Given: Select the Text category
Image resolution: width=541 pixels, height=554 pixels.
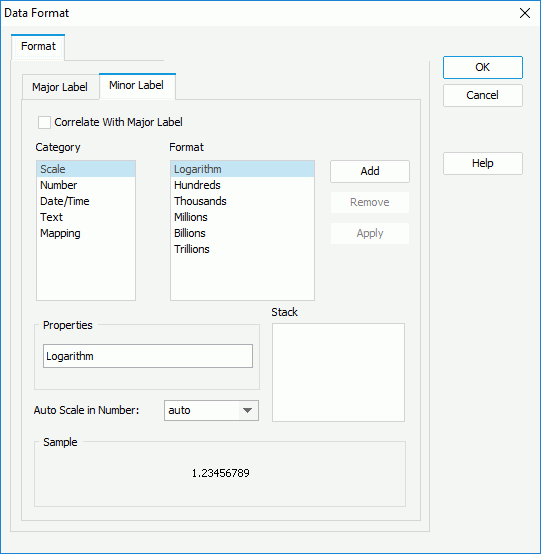Looking at the screenshot, I should 86,217.
